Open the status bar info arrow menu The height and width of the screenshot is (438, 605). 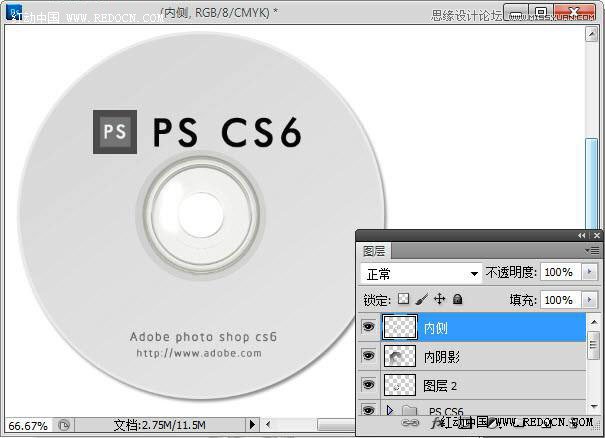pyautogui.click(x=252, y=425)
